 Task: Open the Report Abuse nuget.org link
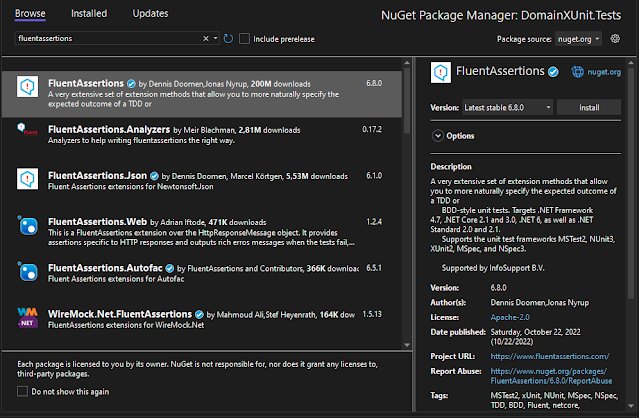tap(551, 376)
